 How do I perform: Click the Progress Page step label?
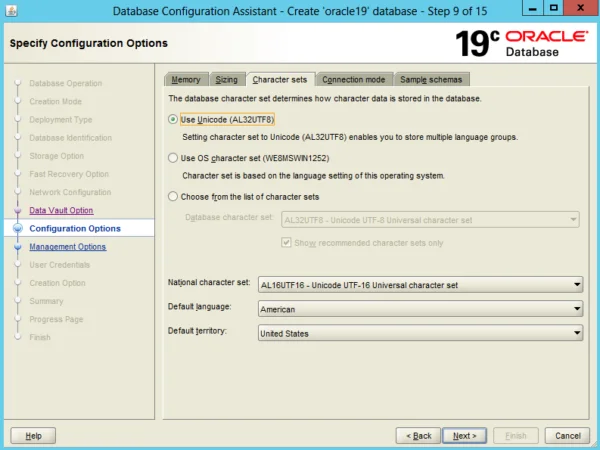click(56, 319)
